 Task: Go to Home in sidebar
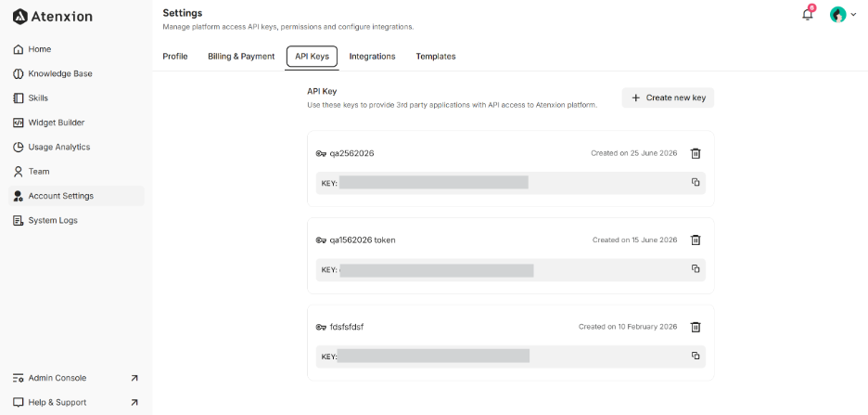pyautogui.click(x=40, y=49)
